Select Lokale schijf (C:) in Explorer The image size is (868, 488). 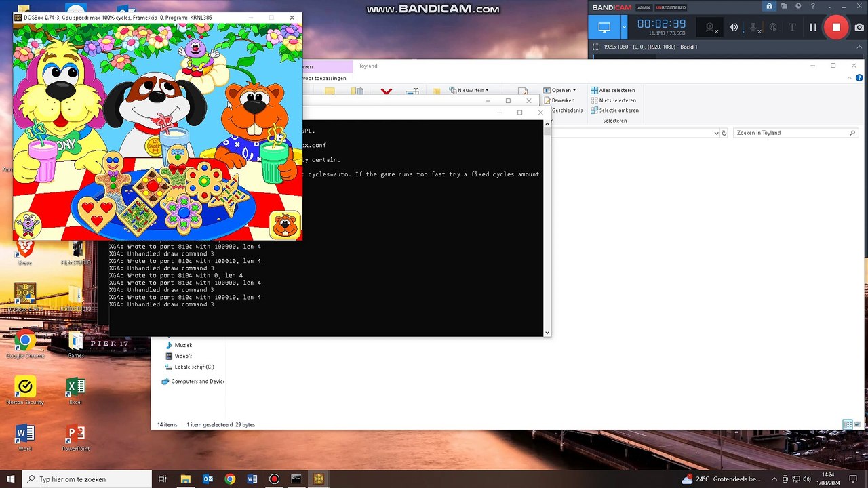[189, 367]
